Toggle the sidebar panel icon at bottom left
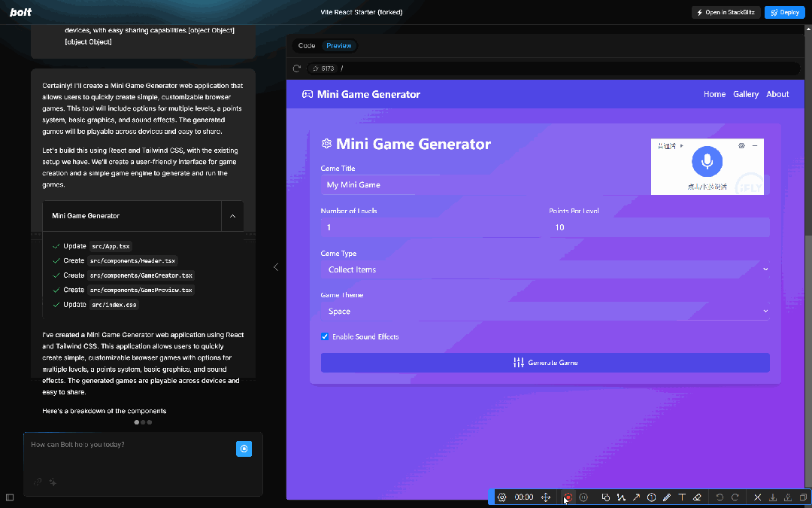The width and height of the screenshot is (812, 508). click(x=10, y=497)
